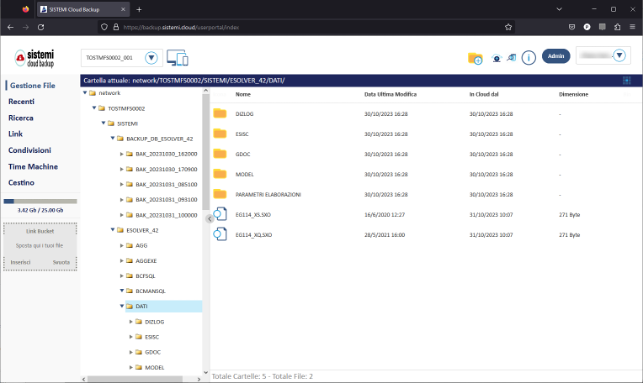The image size is (644, 384).
Task: Open Recenti in sidebar
Action: point(21,101)
